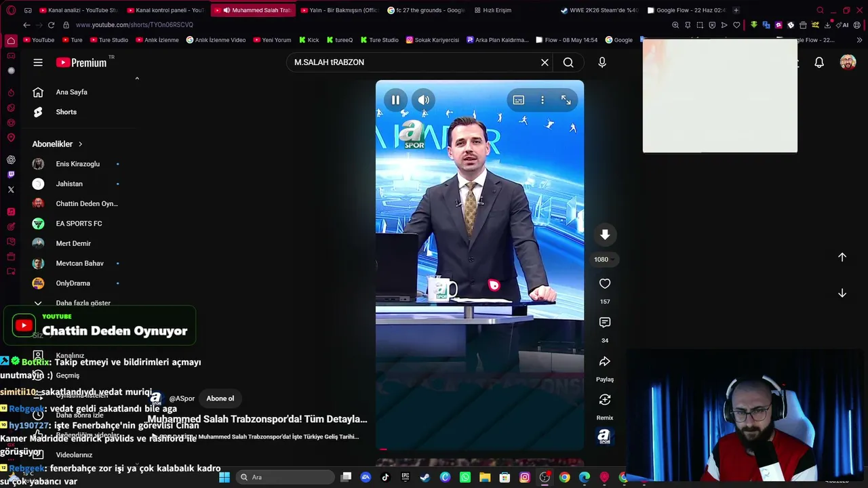868x488 pixels.
Task: Subscribe with the Abone ol button
Action: [x=220, y=399]
